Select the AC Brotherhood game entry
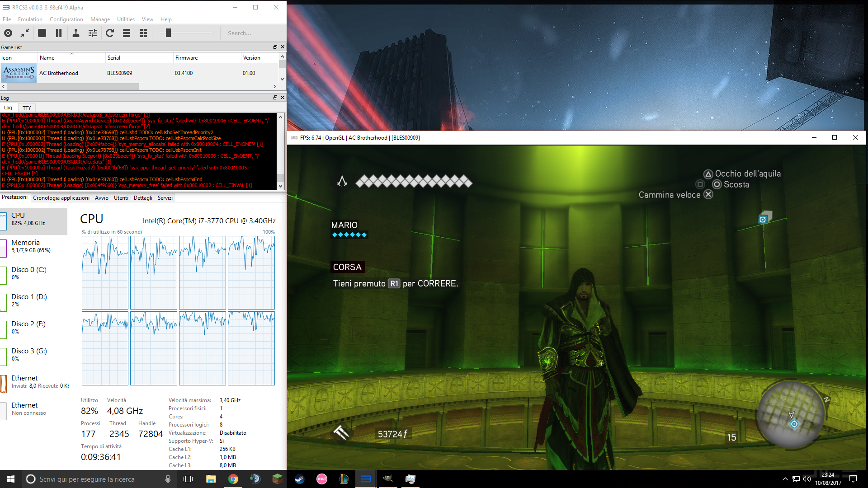Screen dimensions: 868x488 pyautogui.click(x=59, y=73)
